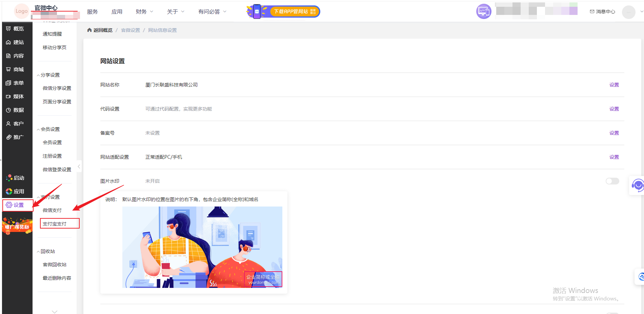Open 页面分享设置 settings
Viewport: 644px width, 314px height.
tap(57, 102)
